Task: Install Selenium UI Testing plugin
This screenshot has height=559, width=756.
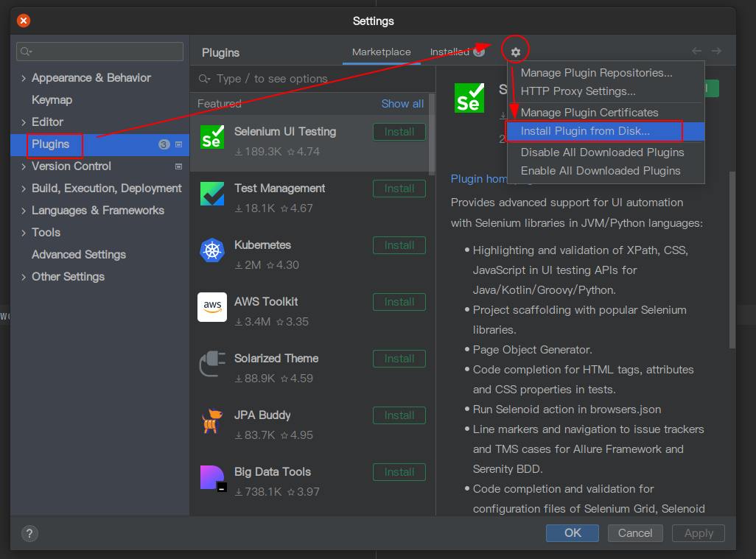Action: pyautogui.click(x=399, y=132)
